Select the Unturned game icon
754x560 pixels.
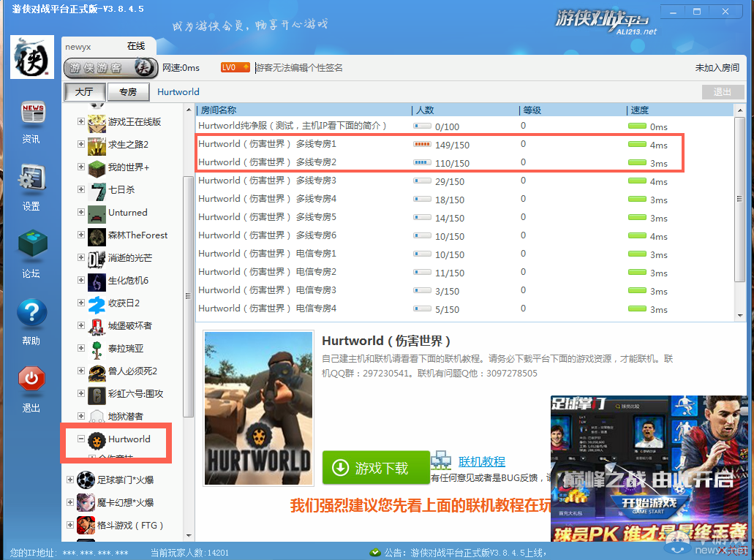[x=97, y=213]
